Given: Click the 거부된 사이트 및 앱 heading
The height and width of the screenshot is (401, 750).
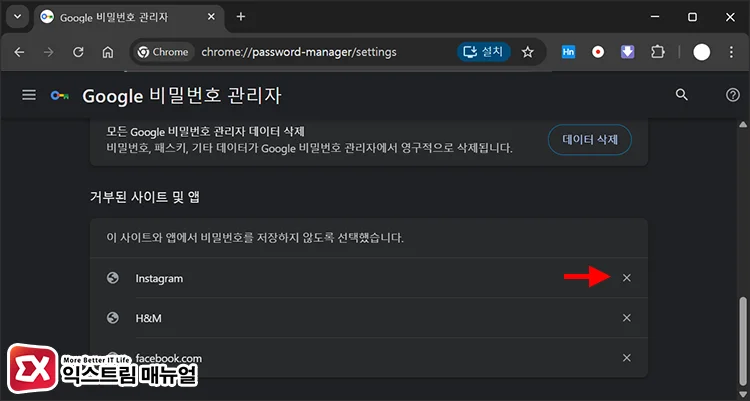Looking at the screenshot, I should pos(145,197).
